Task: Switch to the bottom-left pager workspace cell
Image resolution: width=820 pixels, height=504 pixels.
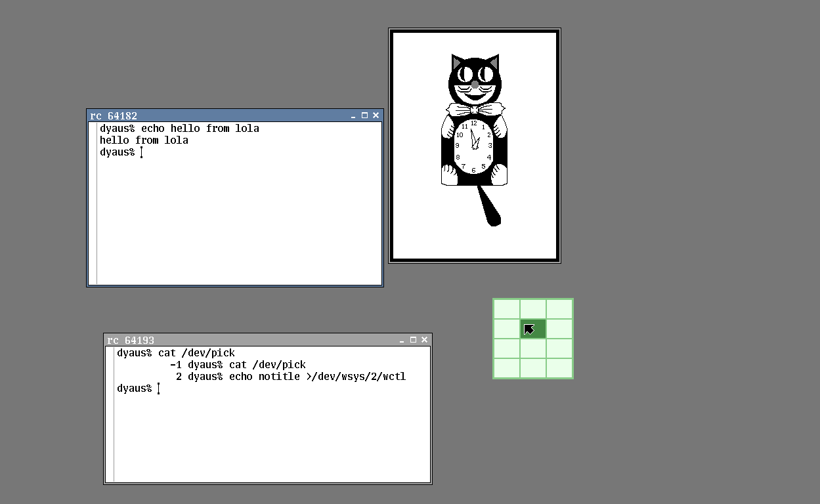Action: (x=507, y=368)
